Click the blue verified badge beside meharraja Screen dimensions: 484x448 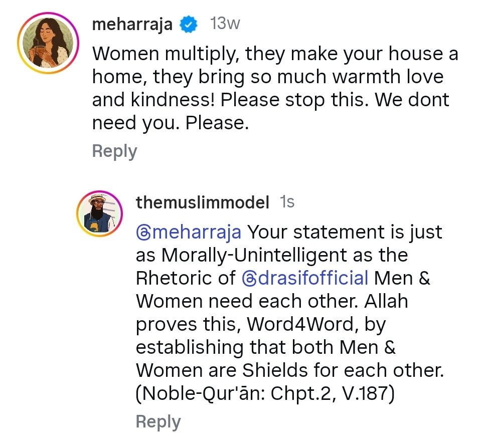(x=189, y=24)
